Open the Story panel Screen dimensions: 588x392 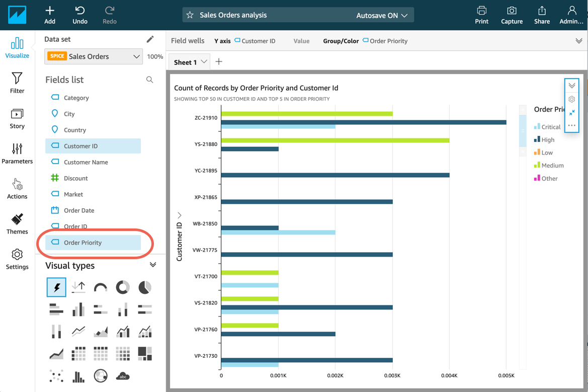click(x=17, y=118)
